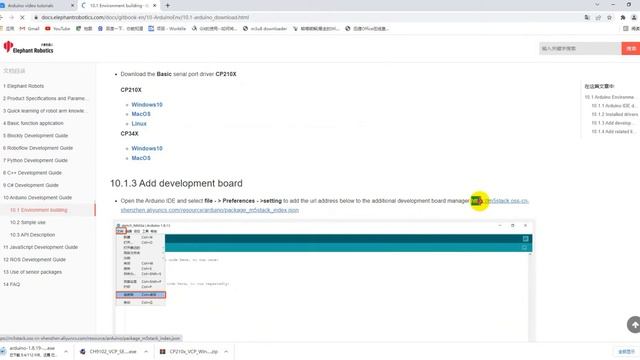Open the CH9102_VCP exe download item
This screenshot has height=360, width=640.
(x=109, y=351)
